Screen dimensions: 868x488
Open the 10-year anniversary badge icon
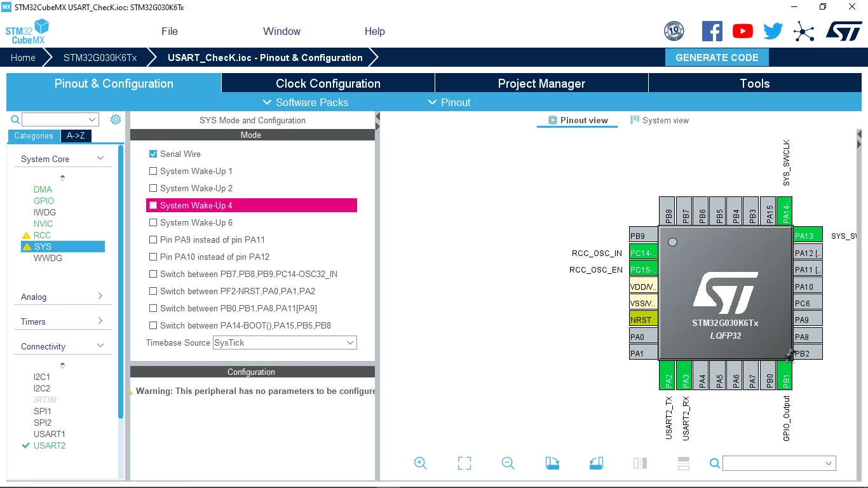pos(674,31)
